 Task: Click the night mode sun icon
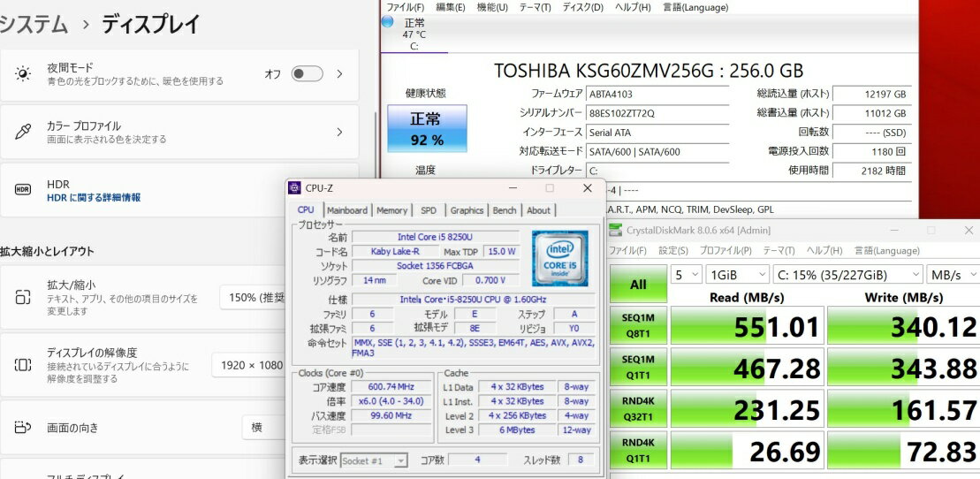pyautogui.click(x=23, y=74)
